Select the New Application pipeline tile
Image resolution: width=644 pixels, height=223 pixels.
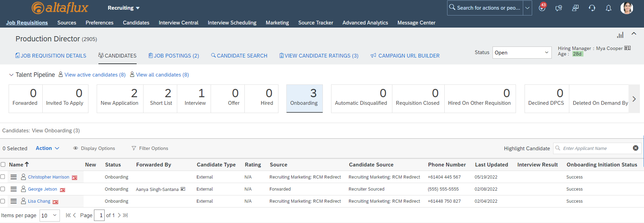point(120,99)
